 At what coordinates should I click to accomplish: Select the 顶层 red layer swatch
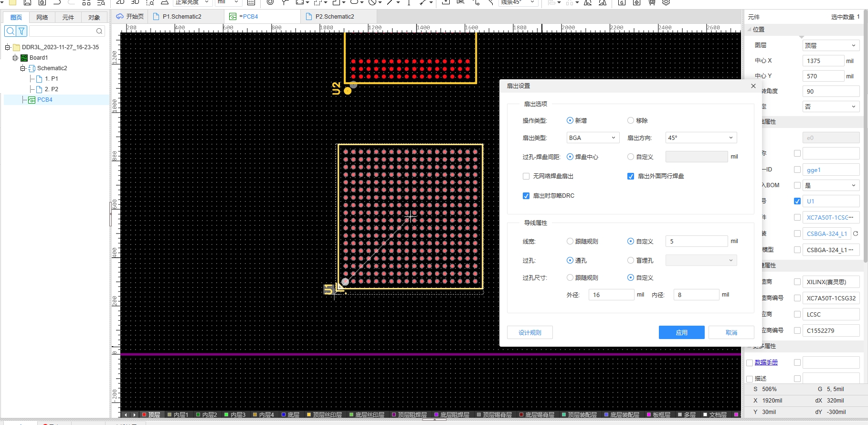click(145, 414)
